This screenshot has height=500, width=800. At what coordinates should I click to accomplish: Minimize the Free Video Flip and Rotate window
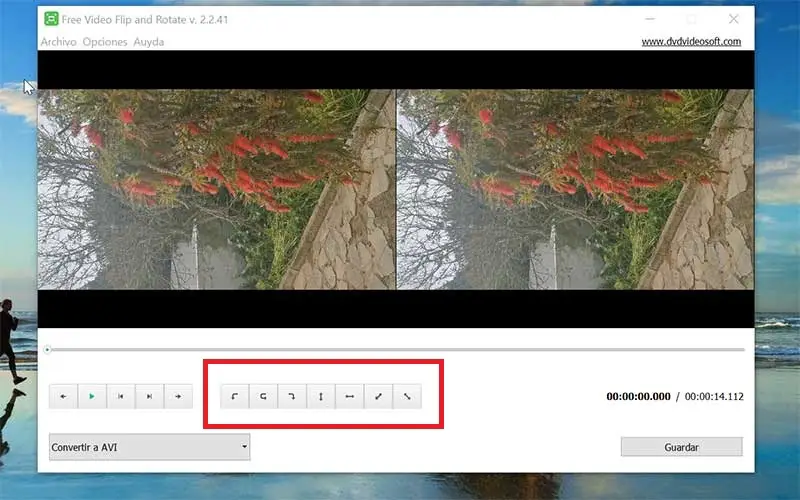point(650,19)
